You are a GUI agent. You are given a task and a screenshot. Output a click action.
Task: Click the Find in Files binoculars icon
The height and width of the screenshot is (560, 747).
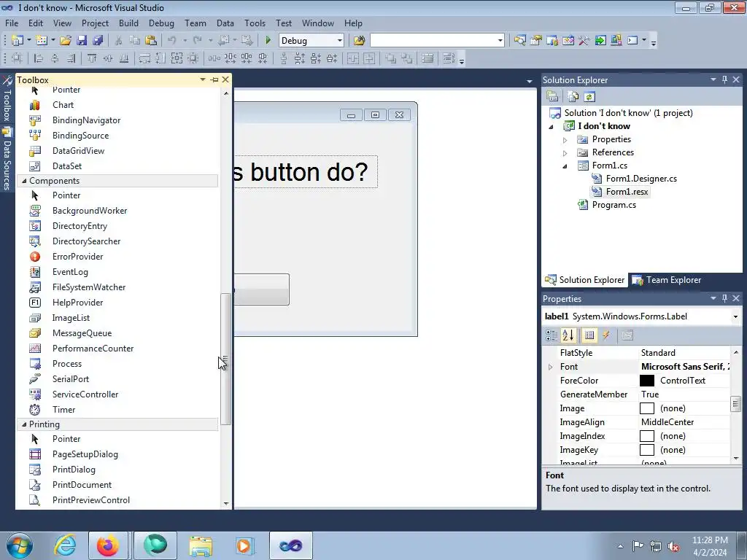[x=359, y=41]
